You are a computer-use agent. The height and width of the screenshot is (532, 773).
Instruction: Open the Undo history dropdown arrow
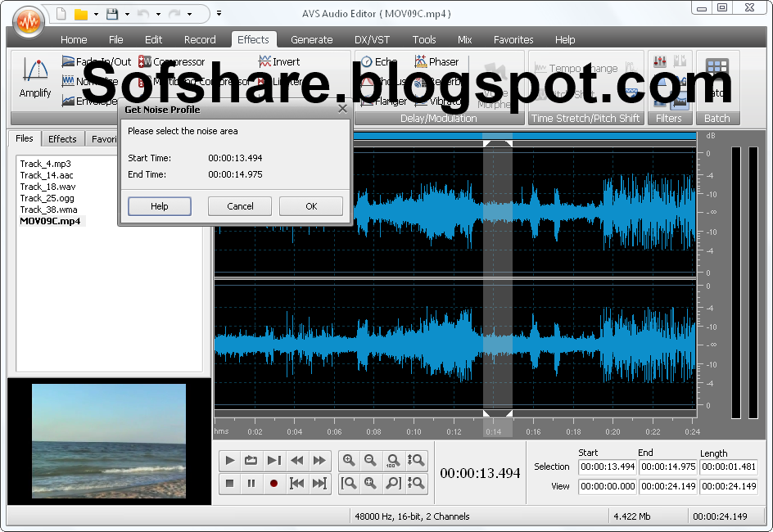158,14
